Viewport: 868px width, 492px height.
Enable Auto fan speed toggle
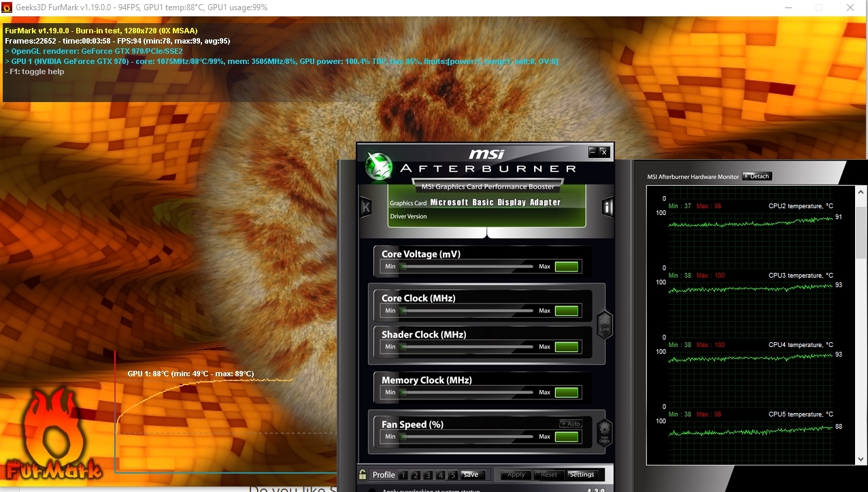point(571,423)
